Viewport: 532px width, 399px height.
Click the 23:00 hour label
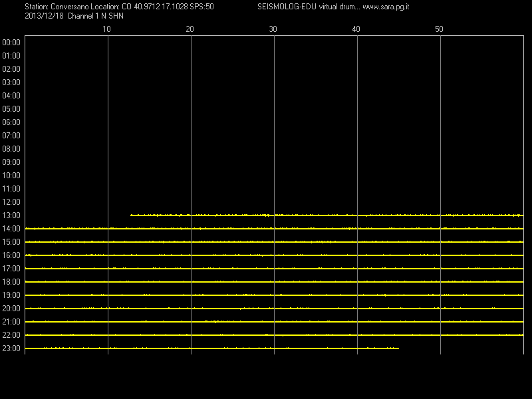(x=11, y=348)
